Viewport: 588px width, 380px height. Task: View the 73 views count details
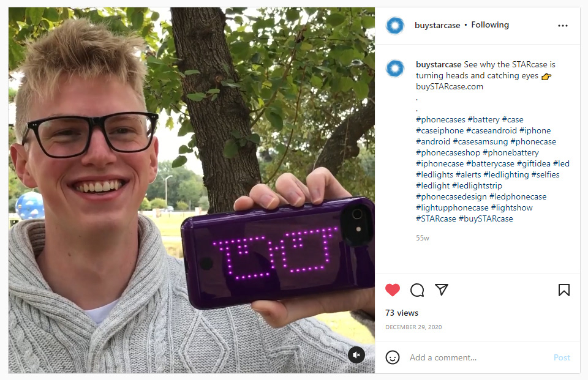pos(402,313)
